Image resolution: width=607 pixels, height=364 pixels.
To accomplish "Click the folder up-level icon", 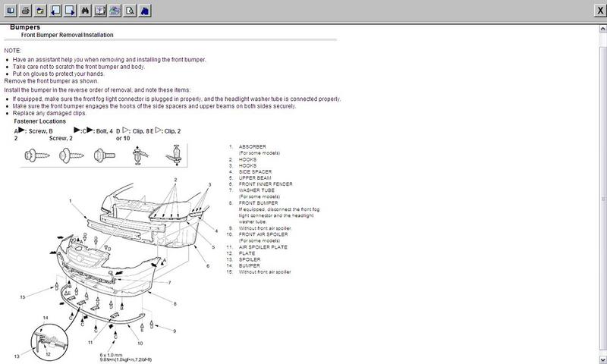I will click(40, 11).
